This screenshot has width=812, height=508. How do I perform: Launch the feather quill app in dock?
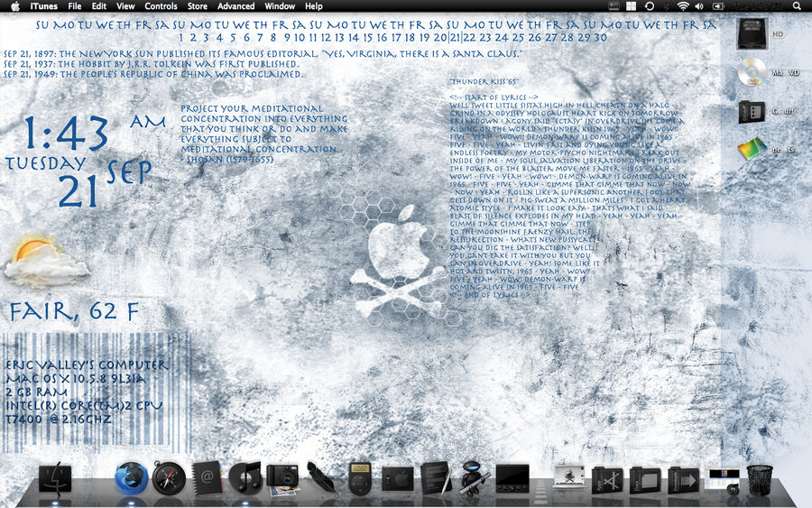pyautogui.click(x=321, y=477)
